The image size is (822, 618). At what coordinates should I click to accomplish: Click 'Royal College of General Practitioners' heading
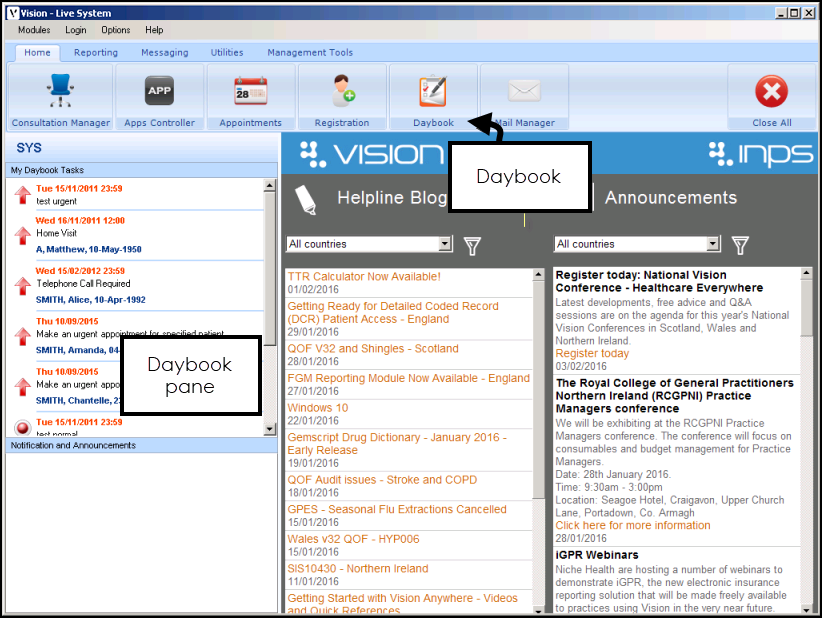[x=675, y=396]
